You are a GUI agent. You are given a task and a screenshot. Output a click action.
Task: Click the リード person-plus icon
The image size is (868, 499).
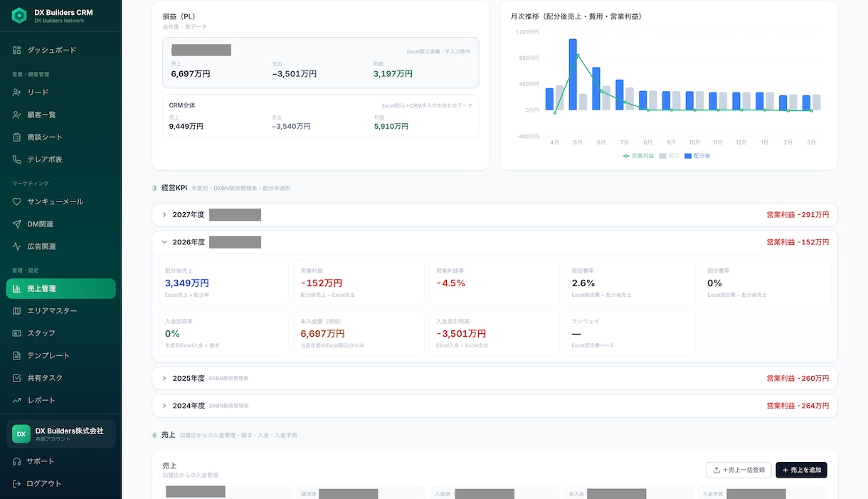[x=17, y=92]
